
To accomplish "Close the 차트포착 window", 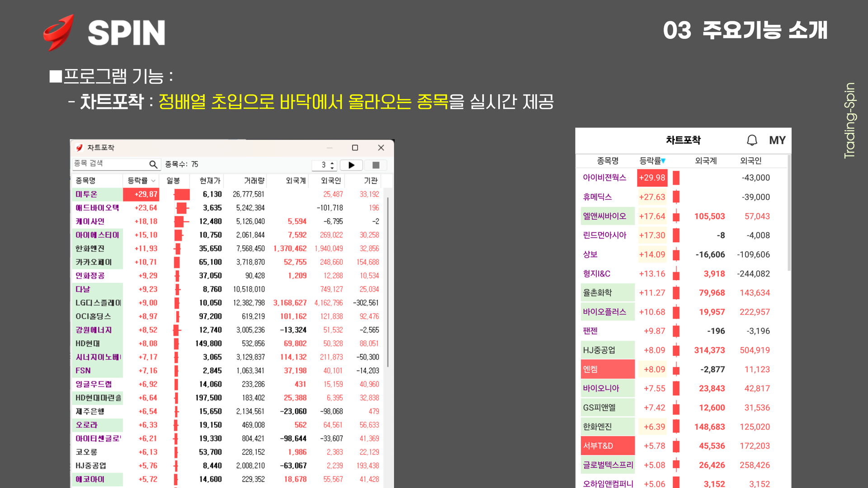I will pos(381,148).
